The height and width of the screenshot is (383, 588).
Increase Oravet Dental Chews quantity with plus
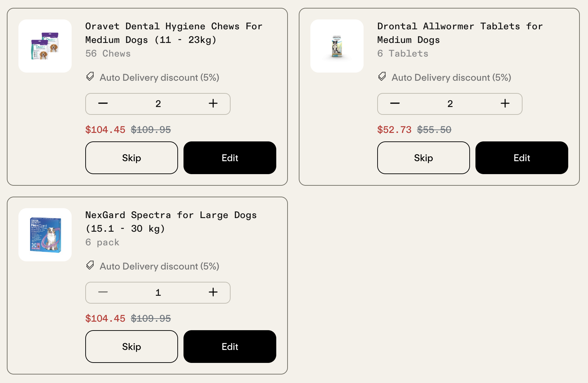[x=213, y=104]
